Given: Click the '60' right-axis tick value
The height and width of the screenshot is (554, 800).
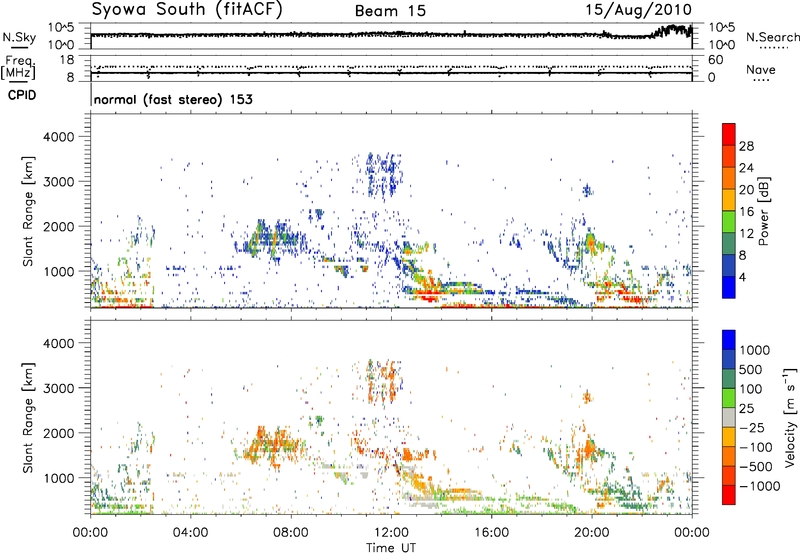Looking at the screenshot, I should (x=716, y=60).
